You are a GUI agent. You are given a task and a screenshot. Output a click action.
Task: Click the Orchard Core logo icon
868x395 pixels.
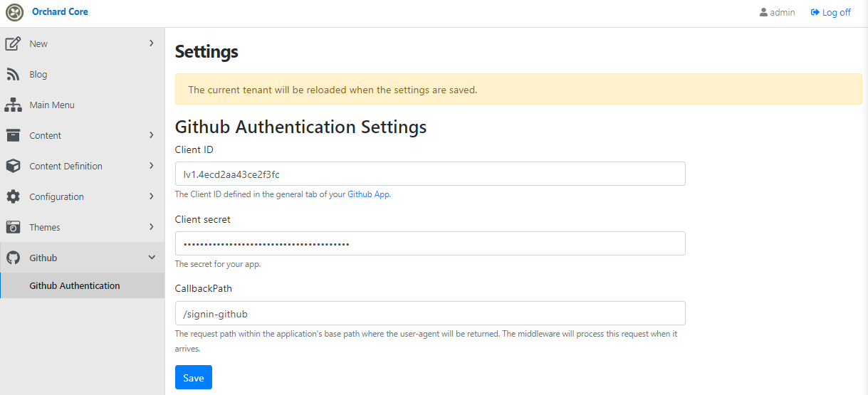pos(14,13)
